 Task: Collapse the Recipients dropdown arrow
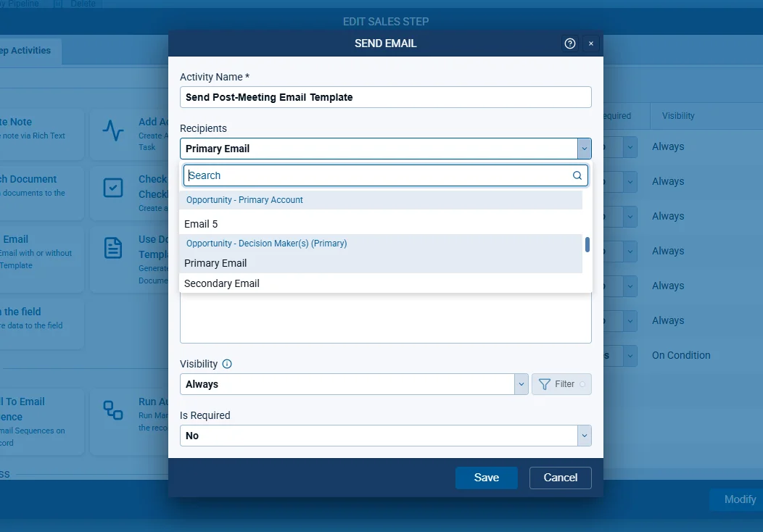point(585,149)
